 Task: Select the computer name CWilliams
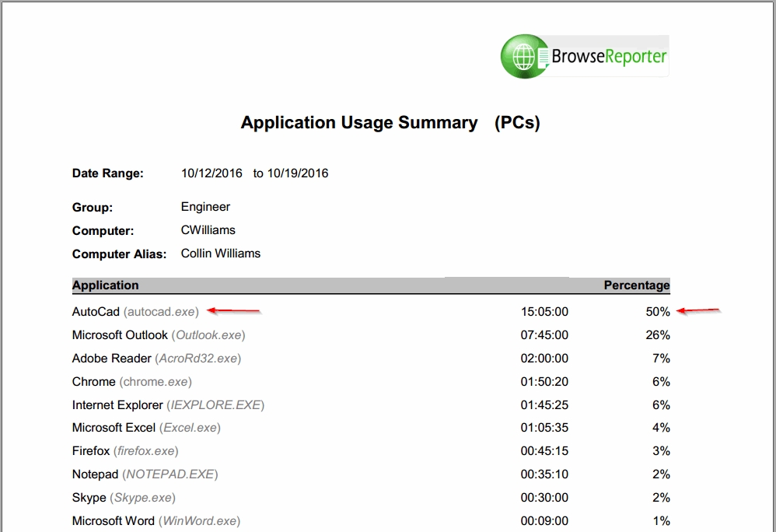208,230
